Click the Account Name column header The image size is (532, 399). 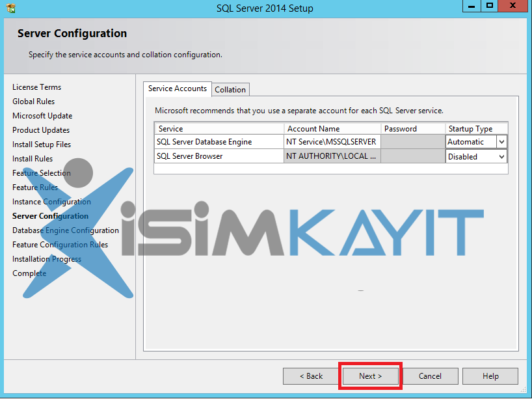tap(332, 129)
